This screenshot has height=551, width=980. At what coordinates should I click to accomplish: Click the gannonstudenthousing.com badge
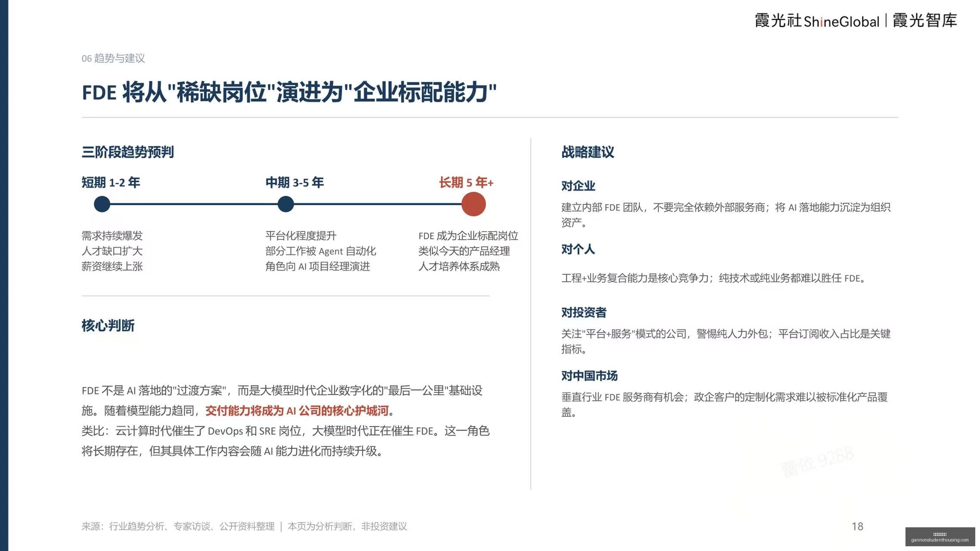point(940,537)
